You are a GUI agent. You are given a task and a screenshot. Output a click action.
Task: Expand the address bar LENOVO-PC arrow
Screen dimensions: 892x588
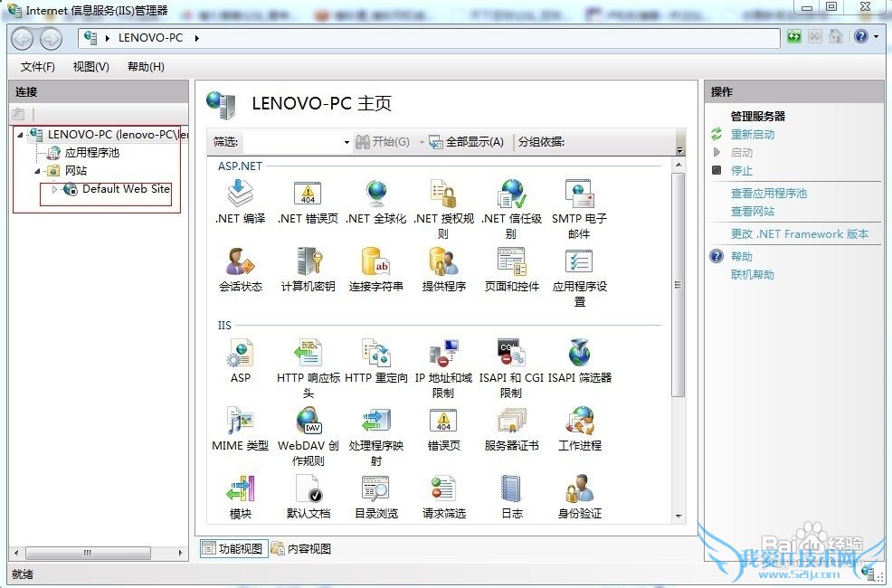click(x=197, y=38)
